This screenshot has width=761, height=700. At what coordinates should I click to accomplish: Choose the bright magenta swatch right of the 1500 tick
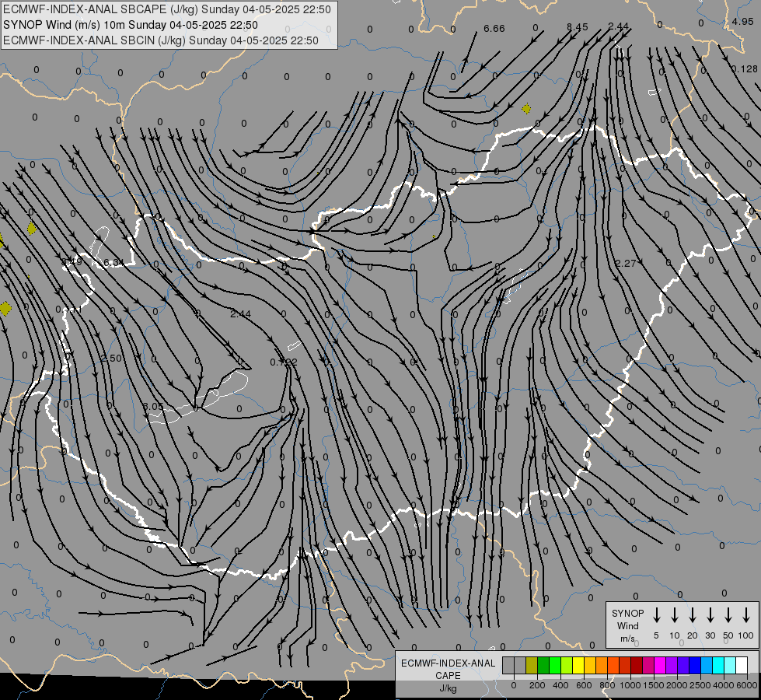pos(660,666)
